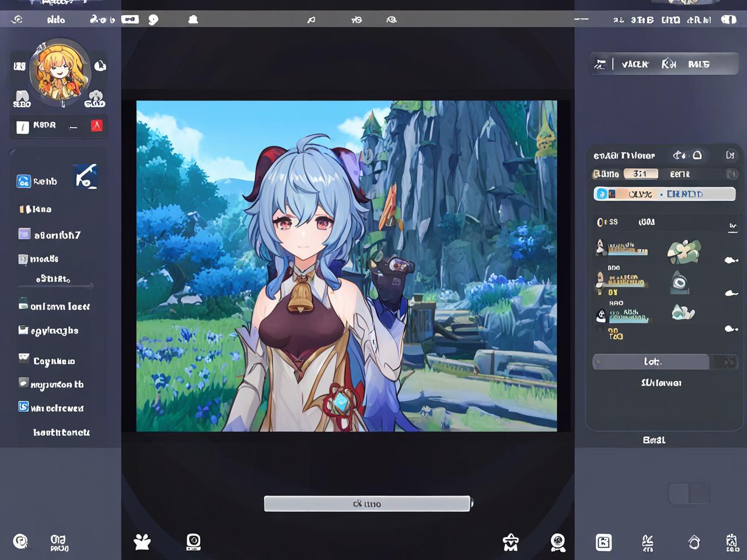Image resolution: width=747 pixels, height=560 pixels.
Task: Click the 3:1 value field
Action: (641, 174)
